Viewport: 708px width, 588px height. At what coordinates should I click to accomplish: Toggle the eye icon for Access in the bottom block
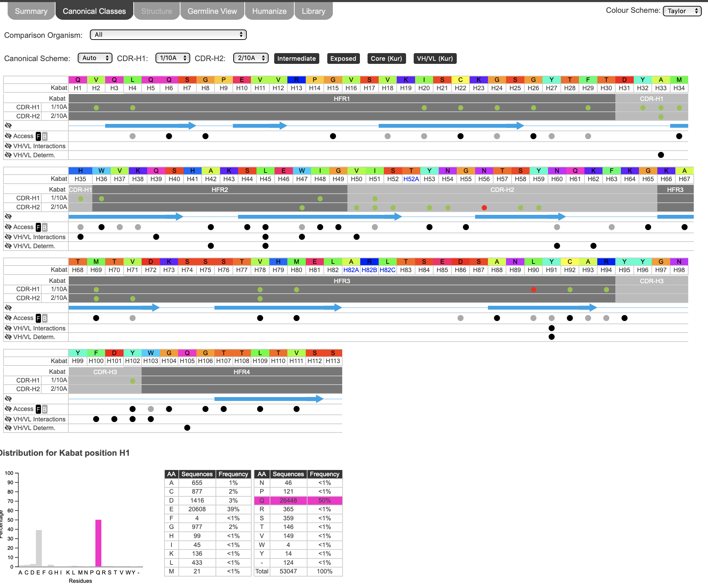pos(8,409)
